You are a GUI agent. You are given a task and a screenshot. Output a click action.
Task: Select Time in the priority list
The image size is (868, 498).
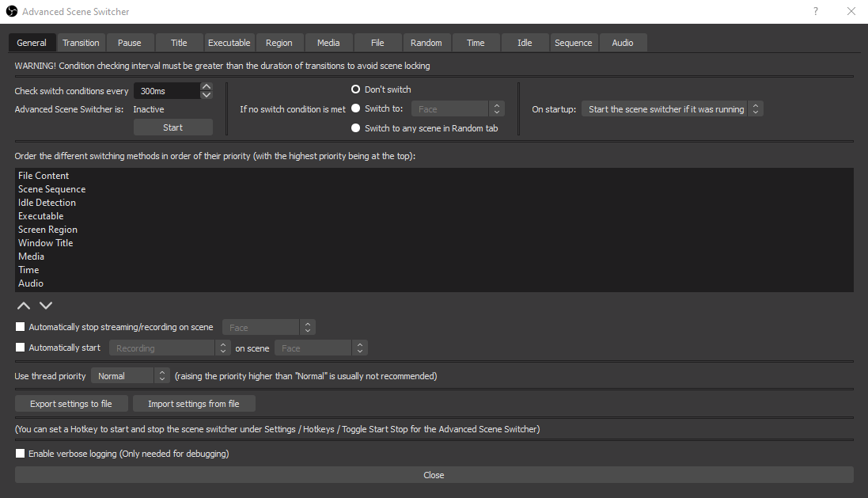(x=434, y=270)
